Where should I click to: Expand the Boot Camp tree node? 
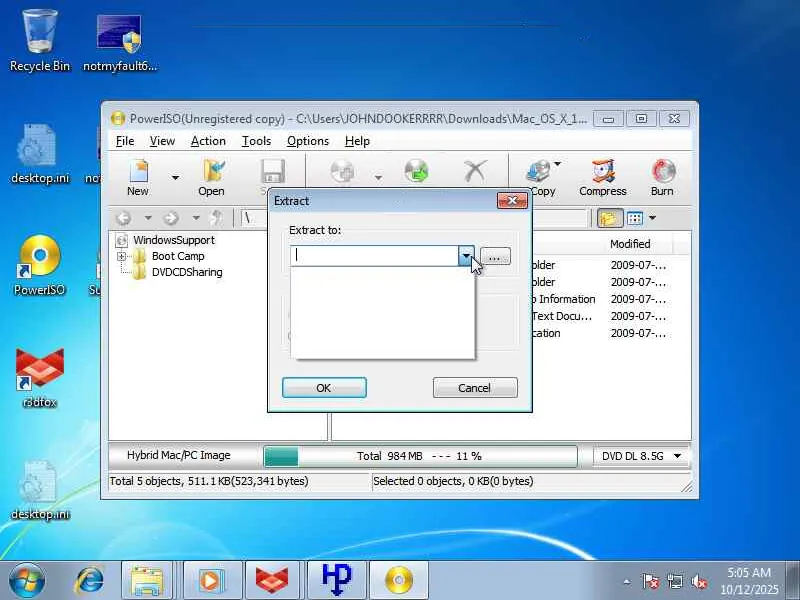point(121,256)
